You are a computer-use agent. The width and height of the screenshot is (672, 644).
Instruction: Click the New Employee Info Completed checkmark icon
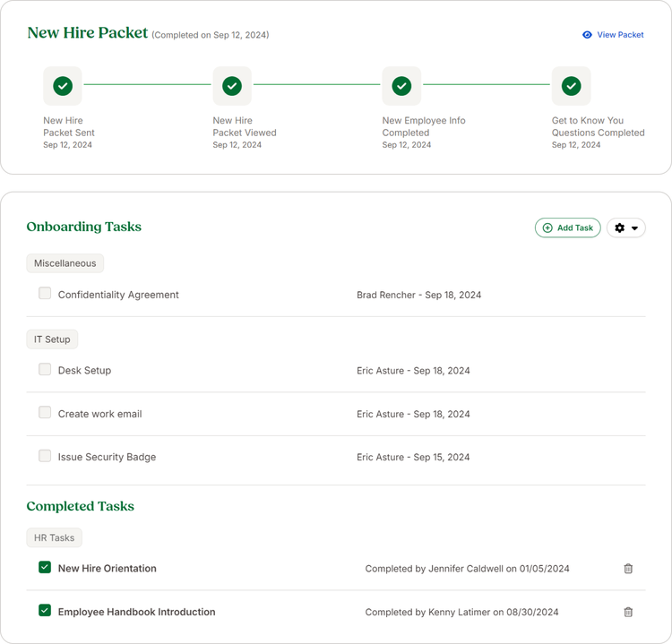click(x=401, y=86)
